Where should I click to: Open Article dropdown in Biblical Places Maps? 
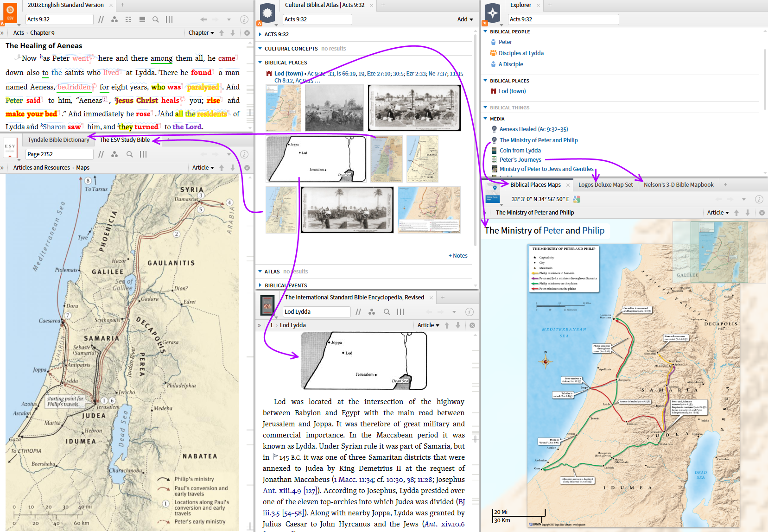click(x=718, y=213)
